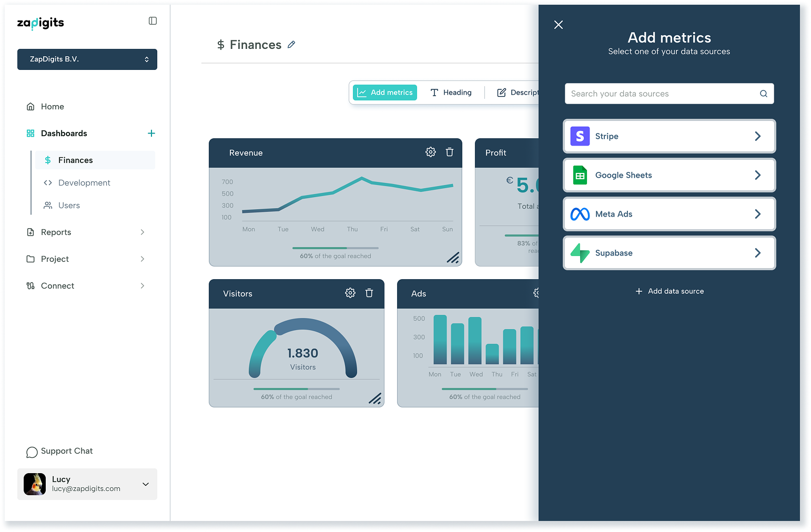Image resolution: width=811 pixels, height=532 pixels.
Task: Click the Revenue goal progress bar
Action: tap(335, 248)
